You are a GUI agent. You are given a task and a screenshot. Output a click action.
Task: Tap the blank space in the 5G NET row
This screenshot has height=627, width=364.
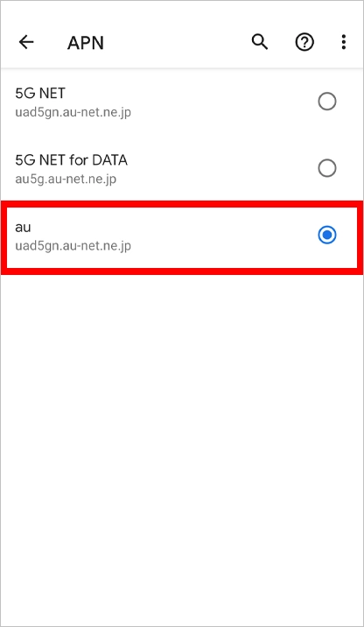[224, 102]
